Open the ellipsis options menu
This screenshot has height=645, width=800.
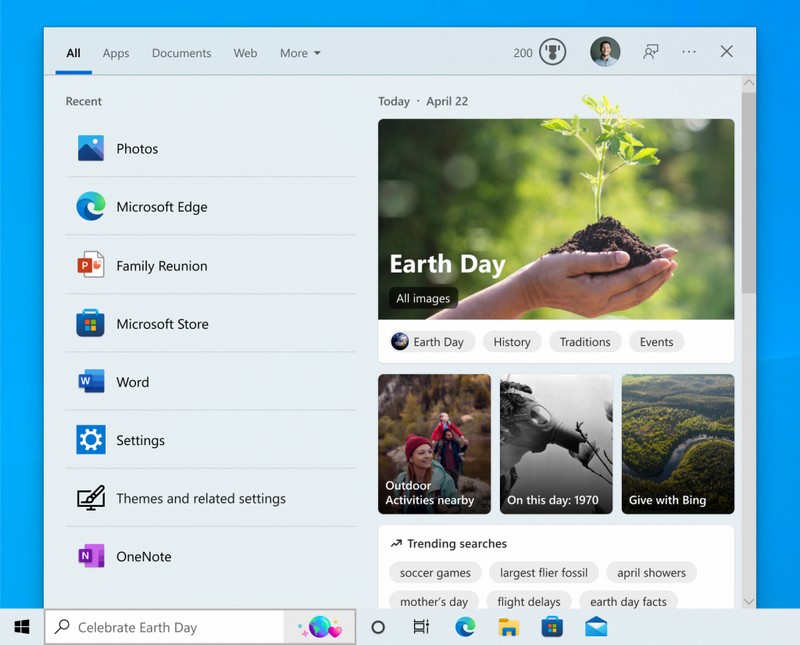[688, 51]
